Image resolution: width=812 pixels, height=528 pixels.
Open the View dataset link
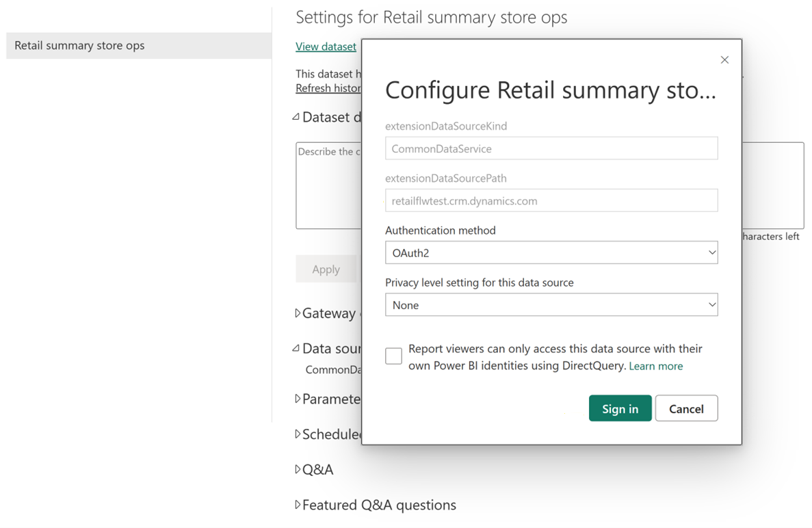pyautogui.click(x=326, y=47)
